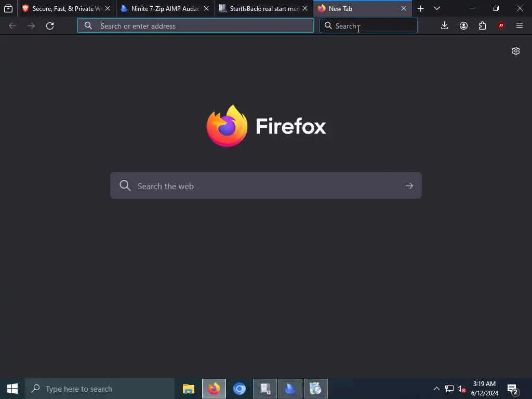532x399 pixels.
Task: Open the clock showing 3:19 AM
Action: (485, 389)
